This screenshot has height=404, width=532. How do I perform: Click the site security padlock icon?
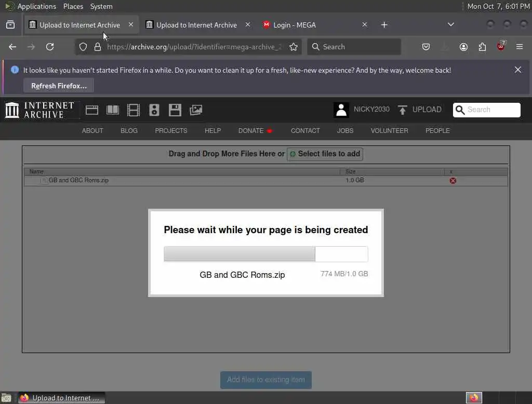coord(98,47)
